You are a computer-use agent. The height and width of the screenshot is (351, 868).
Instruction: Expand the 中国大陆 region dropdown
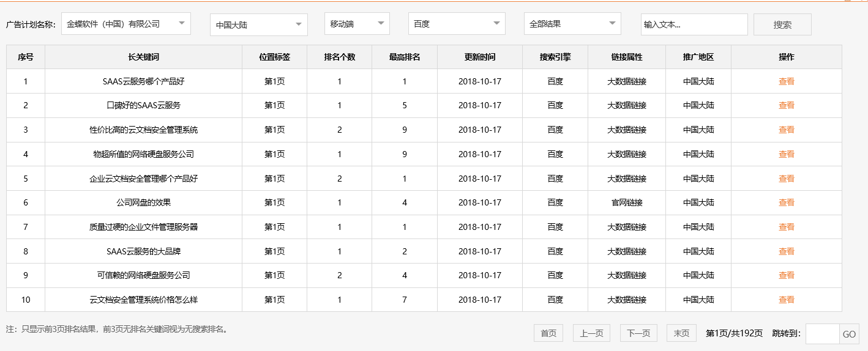(x=259, y=25)
